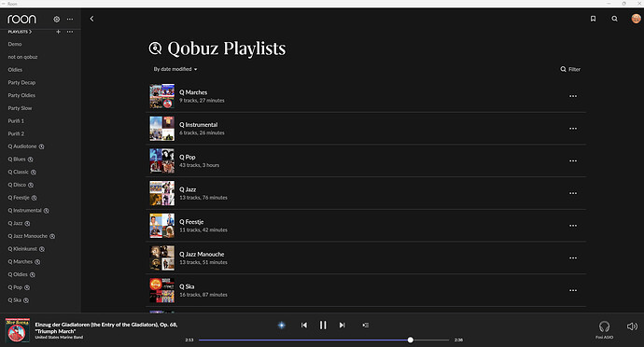Click the now playing track title
The width and height of the screenshot is (644, 347).
coord(106,327)
